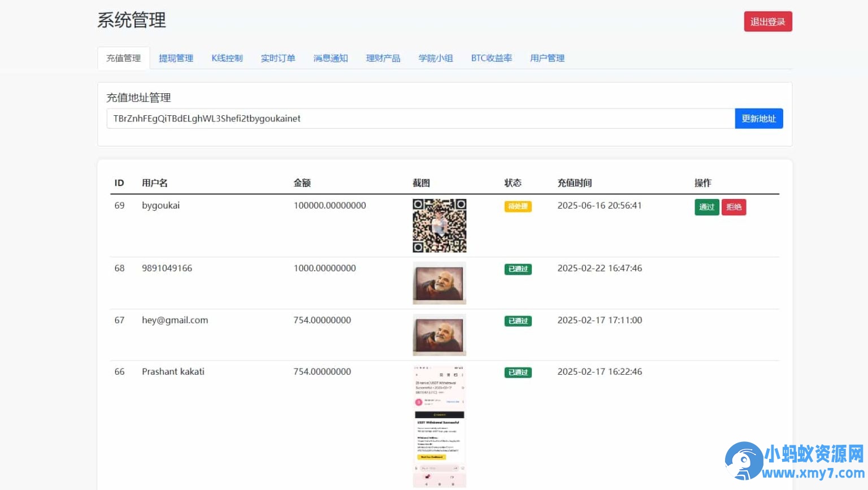This screenshot has width=868, height=490.
Task: View the BTC收益率 tab
Action: pyautogui.click(x=491, y=58)
